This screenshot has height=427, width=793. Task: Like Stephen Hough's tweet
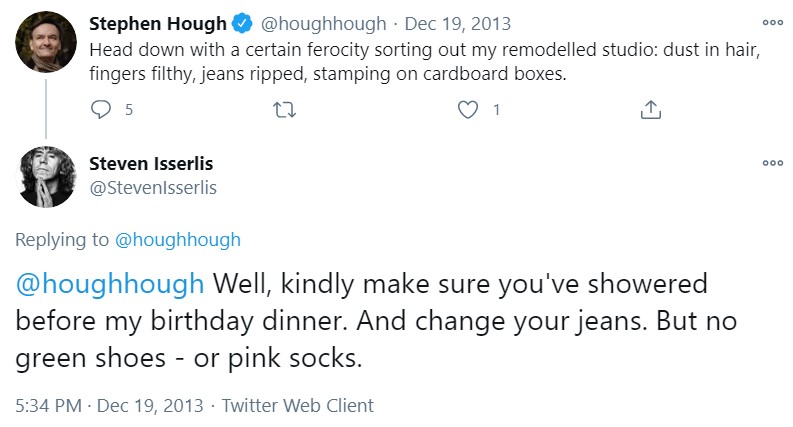(467, 110)
